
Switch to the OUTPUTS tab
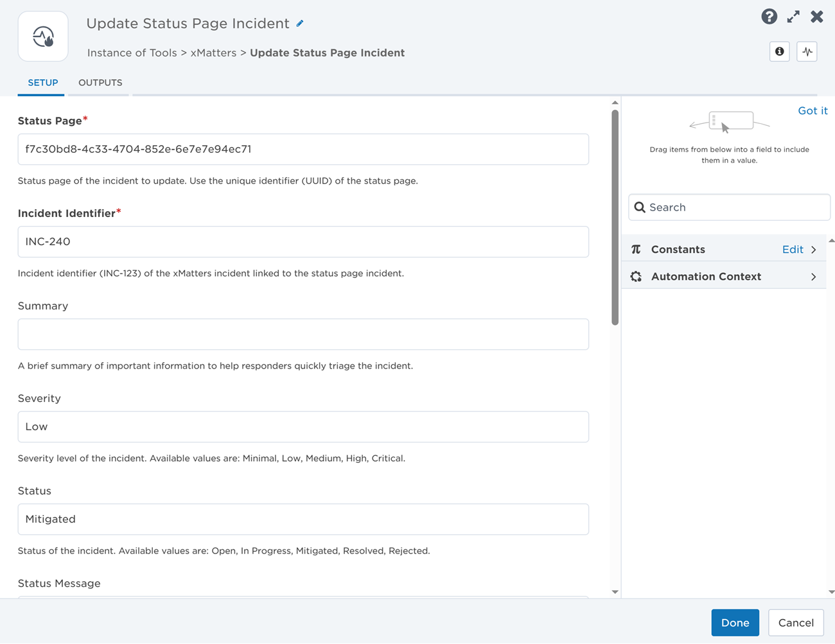click(x=100, y=83)
